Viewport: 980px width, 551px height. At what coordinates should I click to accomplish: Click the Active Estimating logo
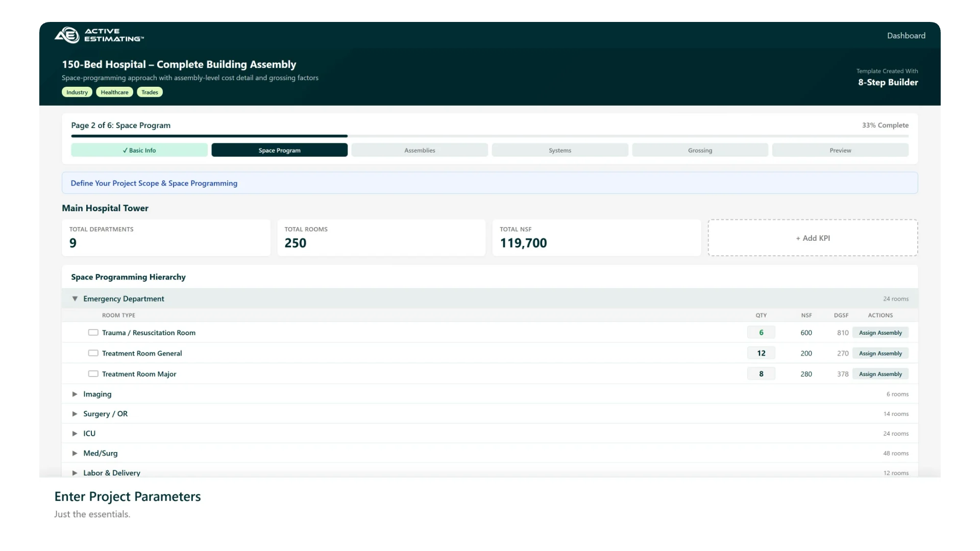99,35
